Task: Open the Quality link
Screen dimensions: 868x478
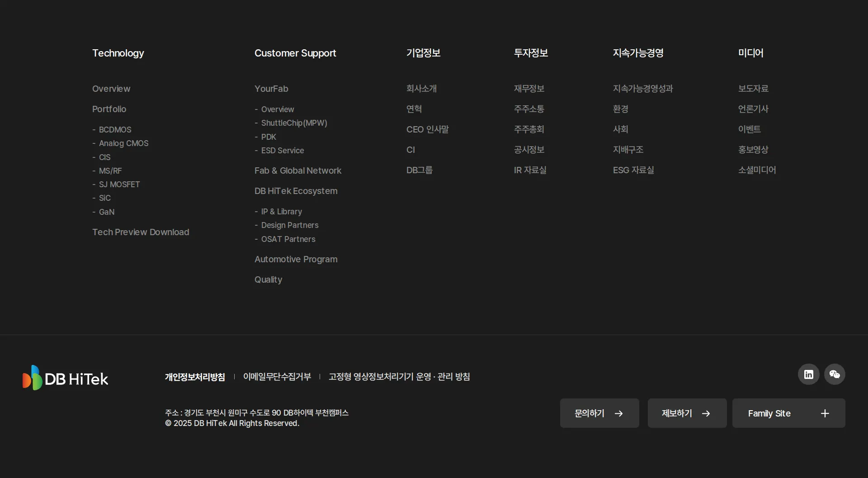Action: [x=269, y=279]
